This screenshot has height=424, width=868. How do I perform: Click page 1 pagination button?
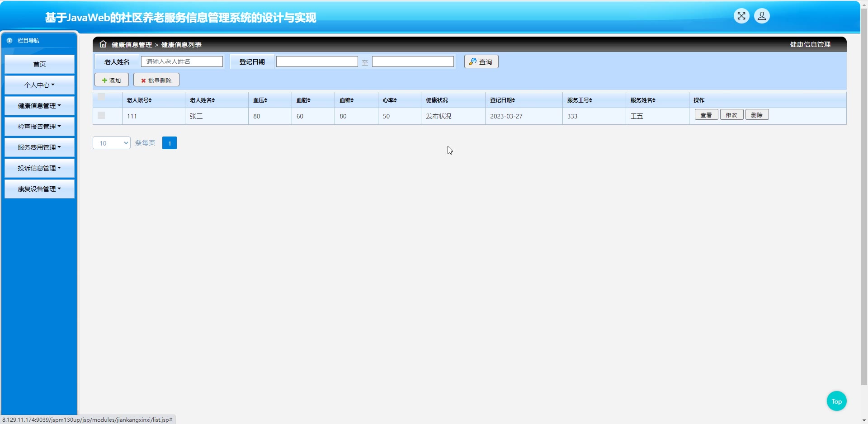[x=170, y=143]
